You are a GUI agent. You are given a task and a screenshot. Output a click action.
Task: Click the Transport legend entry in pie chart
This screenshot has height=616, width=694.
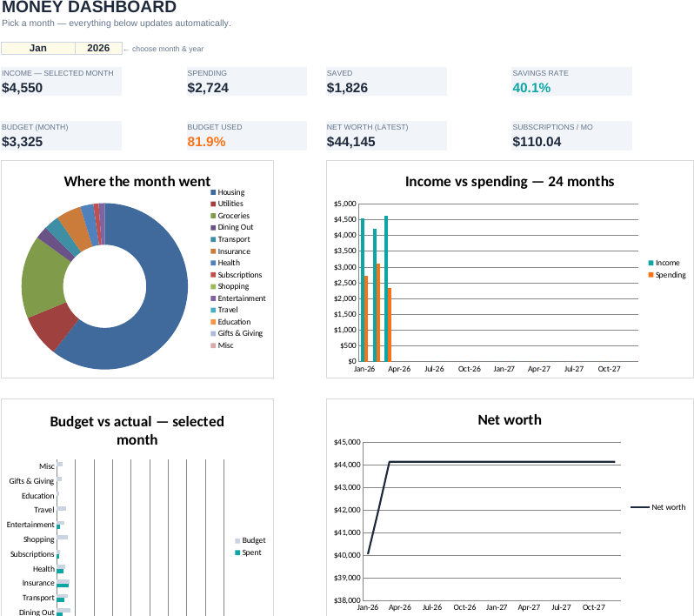[230, 239]
